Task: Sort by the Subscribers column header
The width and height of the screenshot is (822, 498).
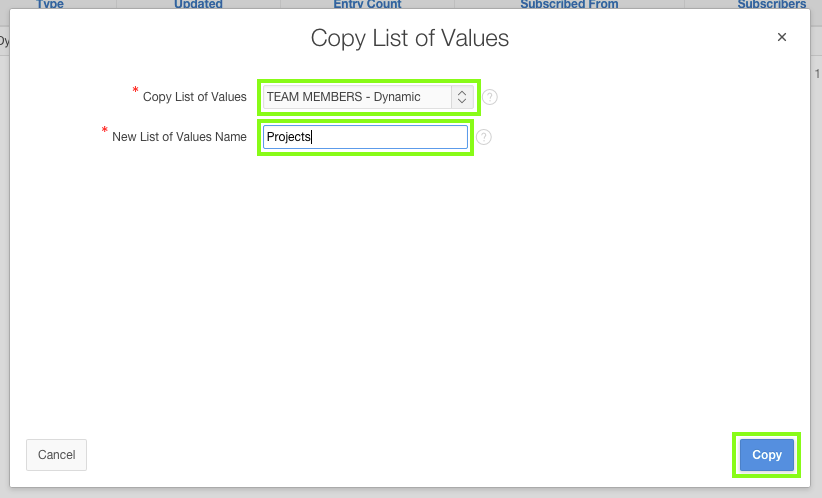Action: pos(772,4)
